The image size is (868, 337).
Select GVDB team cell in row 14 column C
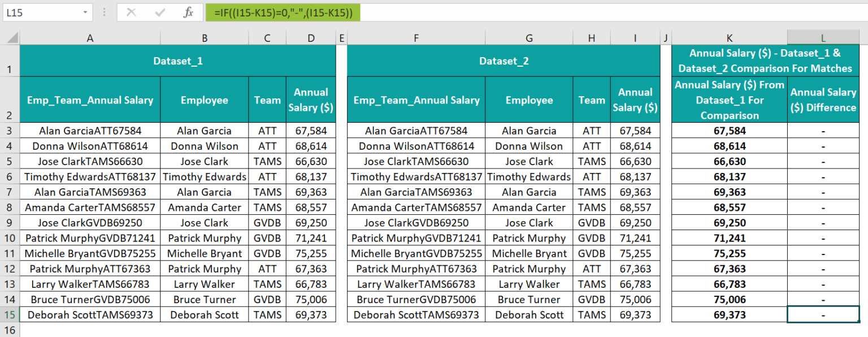(267, 300)
